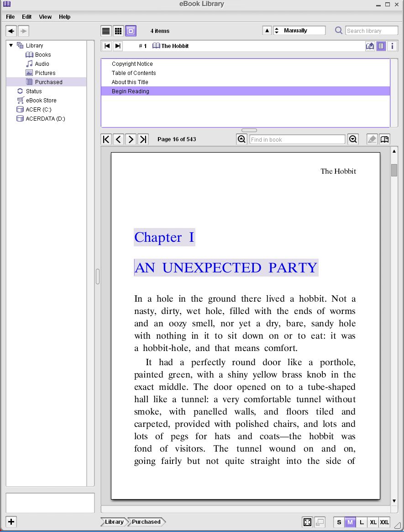Open the eBook Store
Viewport: 404px width, 532px height.
click(x=37, y=101)
